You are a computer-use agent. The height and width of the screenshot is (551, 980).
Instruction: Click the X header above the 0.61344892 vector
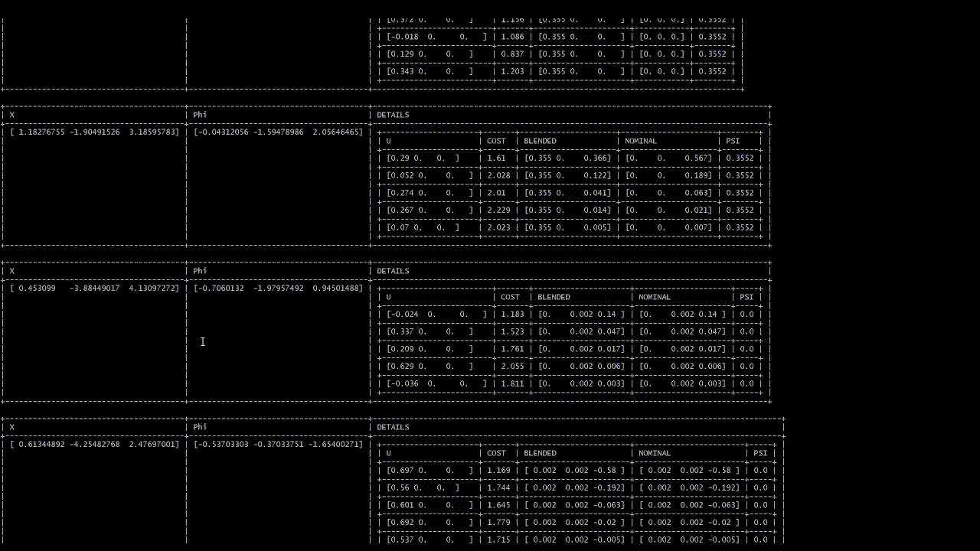pyautogui.click(x=11, y=427)
